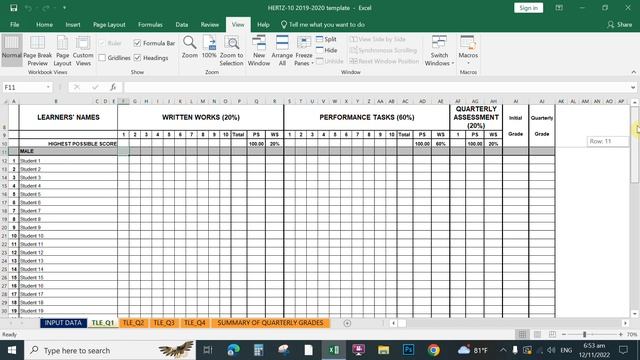Open the Page Layout ribbon tab

[x=109, y=24]
